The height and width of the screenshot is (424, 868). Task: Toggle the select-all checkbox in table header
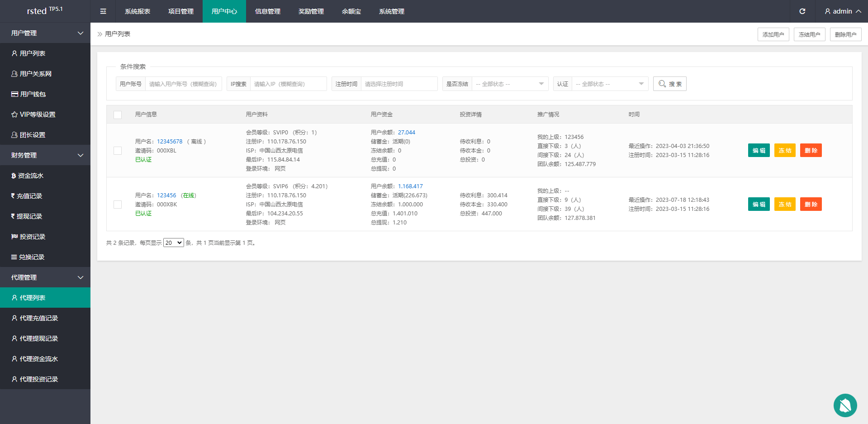point(118,114)
